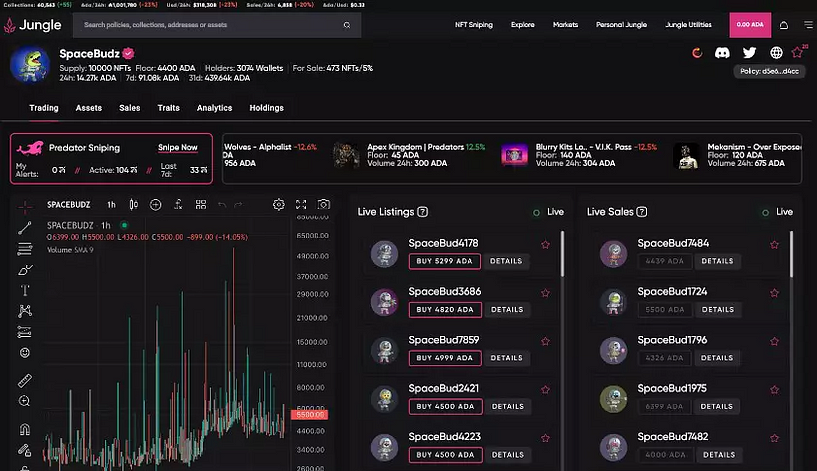This screenshot has width=817, height=471.
Task: Open Live Listings help question icon
Action: 423,212
